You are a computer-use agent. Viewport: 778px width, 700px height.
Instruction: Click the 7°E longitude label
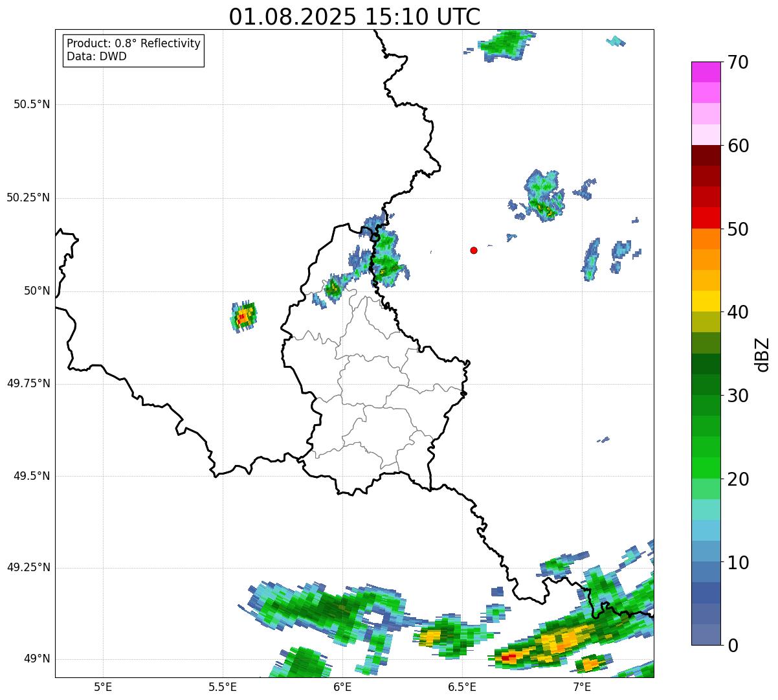click(582, 687)
